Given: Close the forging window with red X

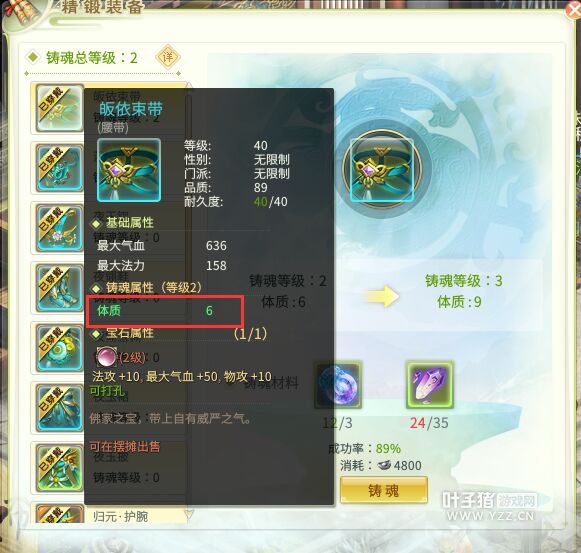Looking at the screenshot, I should coord(574,9).
